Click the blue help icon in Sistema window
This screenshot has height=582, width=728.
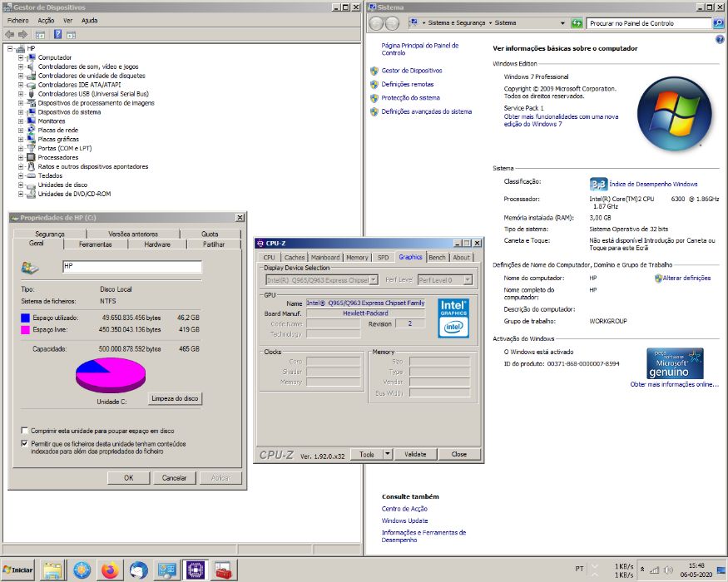click(x=720, y=40)
